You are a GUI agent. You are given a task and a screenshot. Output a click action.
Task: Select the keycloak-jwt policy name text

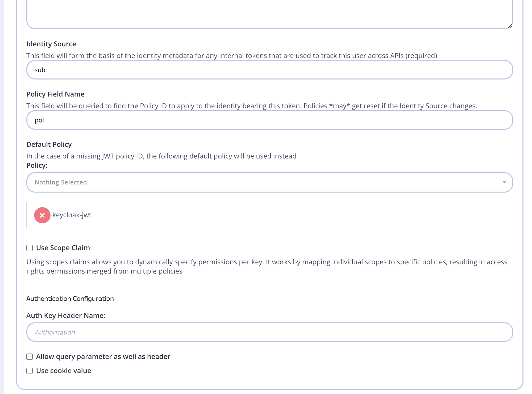pos(72,215)
